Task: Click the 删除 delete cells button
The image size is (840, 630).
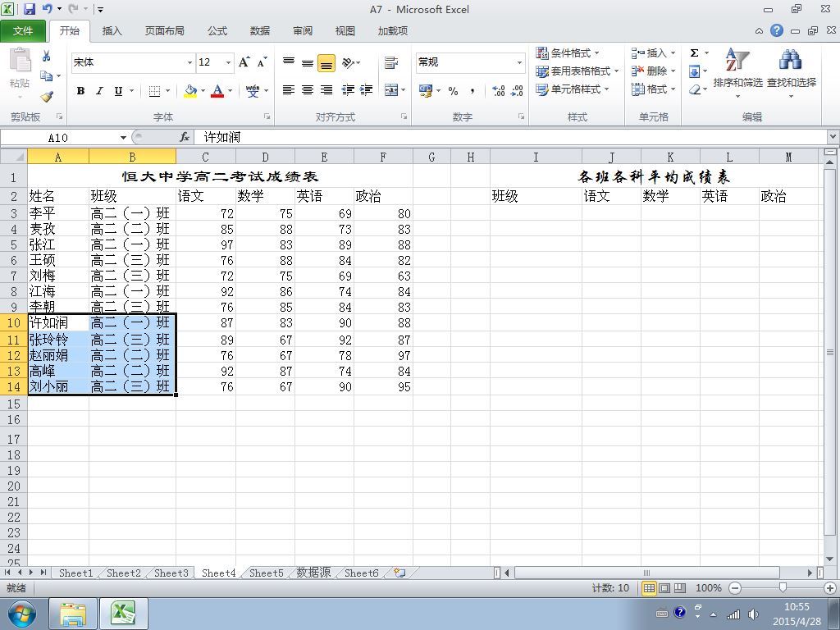Action: pos(653,71)
